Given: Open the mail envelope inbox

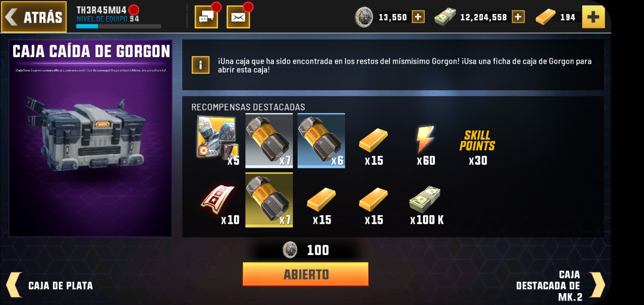Looking at the screenshot, I should [x=238, y=17].
